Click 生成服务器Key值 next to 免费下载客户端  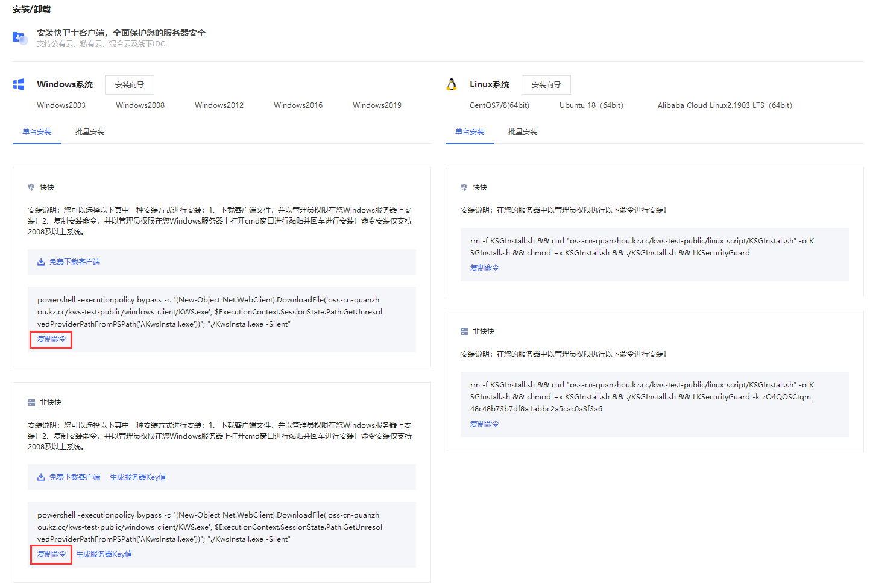coord(137,477)
